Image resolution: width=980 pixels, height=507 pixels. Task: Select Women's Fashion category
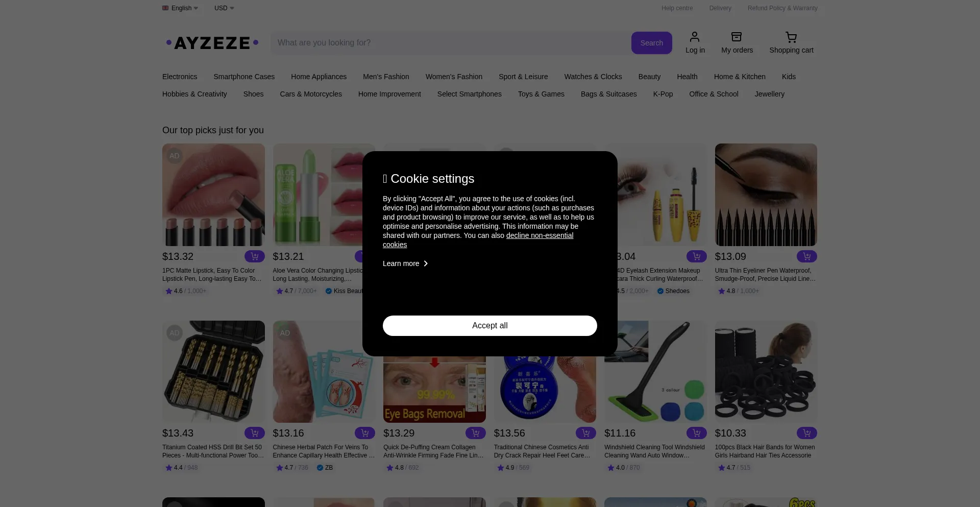(454, 77)
